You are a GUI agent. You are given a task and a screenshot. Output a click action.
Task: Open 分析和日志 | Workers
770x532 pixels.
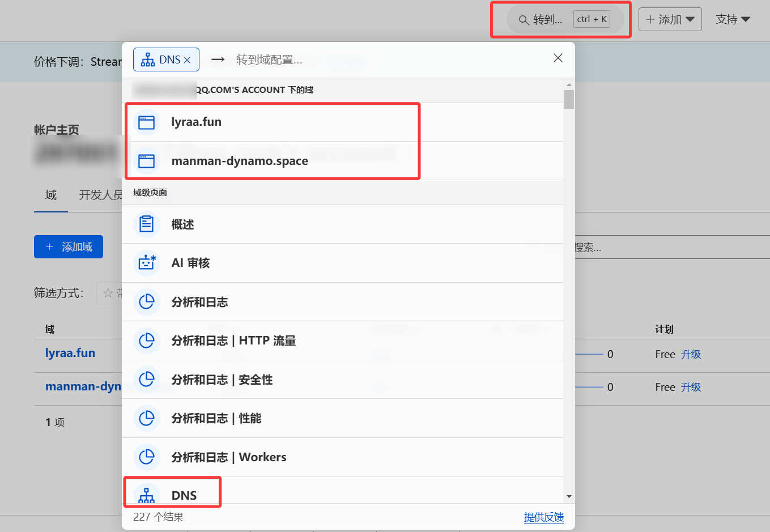click(343, 457)
